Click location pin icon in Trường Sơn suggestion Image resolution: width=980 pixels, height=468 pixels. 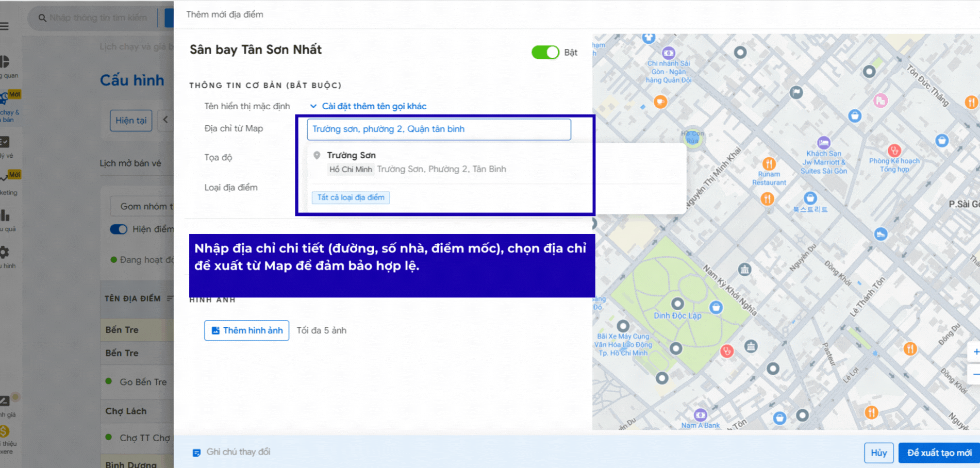click(x=317, y=155)
